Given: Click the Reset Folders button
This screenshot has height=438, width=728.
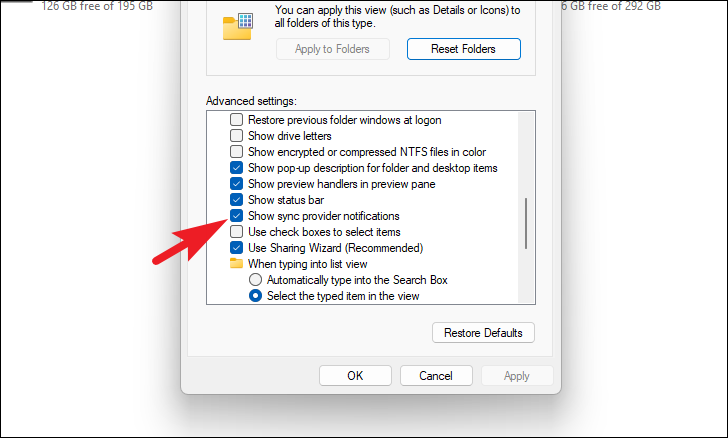Looking at the screenshot, I should [463, 49].
